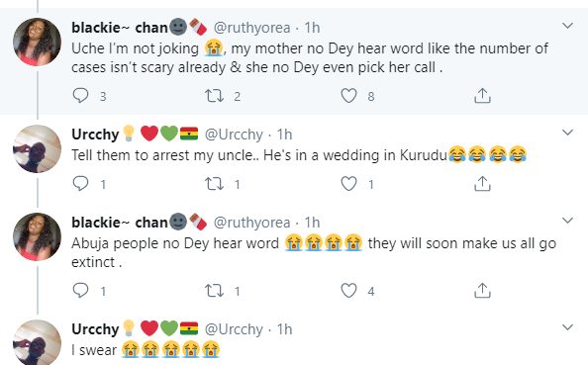Open more options on first blackie~ chan tweet
The image size is (588, 365).
point(568,26)
